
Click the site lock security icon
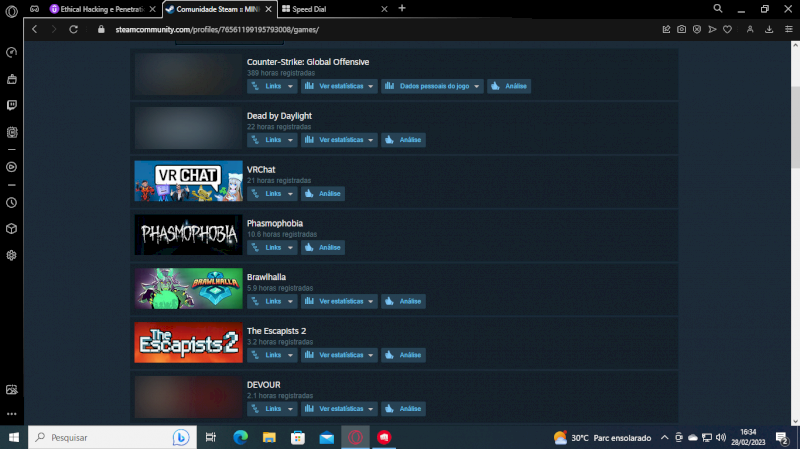101,30
